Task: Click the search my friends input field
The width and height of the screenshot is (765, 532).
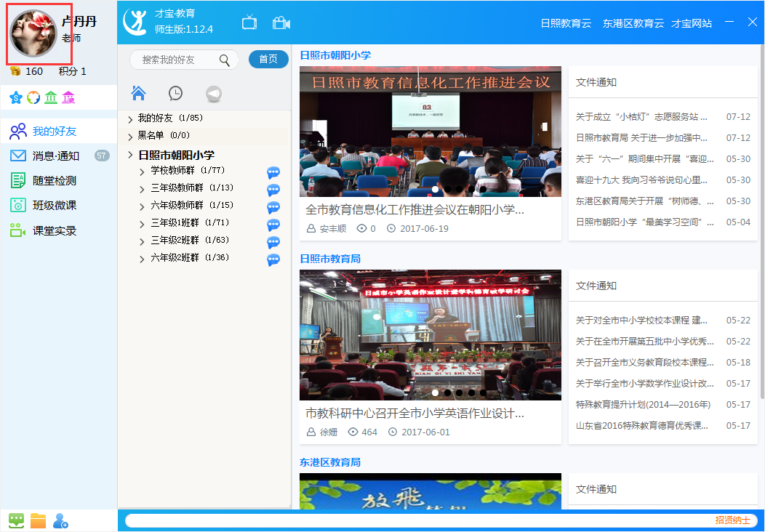Action: (184, 60)
